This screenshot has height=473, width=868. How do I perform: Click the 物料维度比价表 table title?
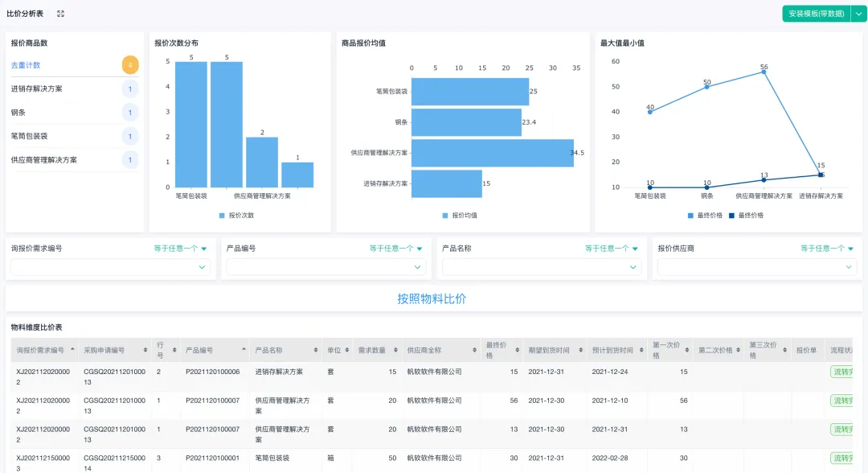point(36,327)
